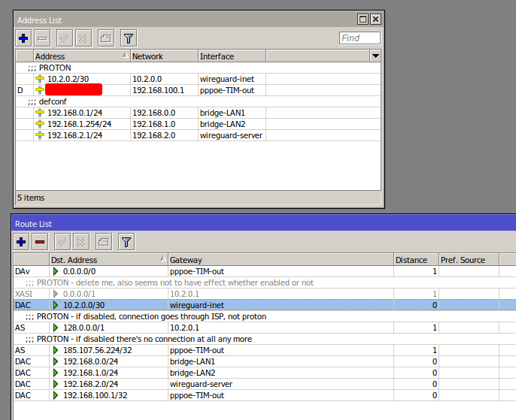
Task: Green arrow icon of route 185.107.56.224/32
Action: coord(56,350)
